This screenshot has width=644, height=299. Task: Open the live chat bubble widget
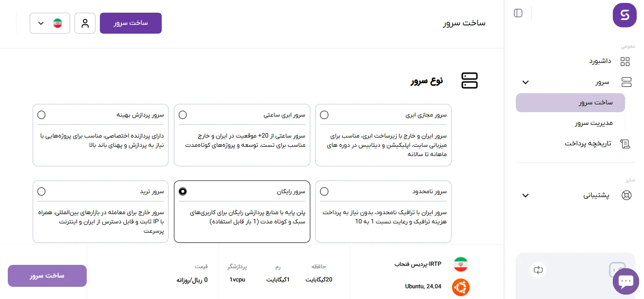pos(625,281)
